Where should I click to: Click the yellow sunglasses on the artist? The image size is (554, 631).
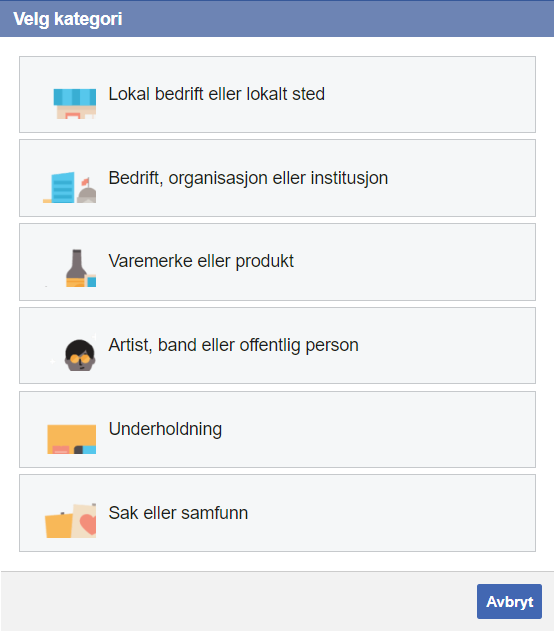[80, 359]
